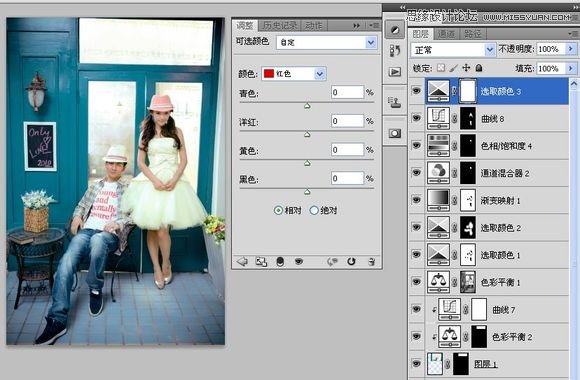Switch to the 历史记录 tab
Image resolution: width=580 pixels, height=380 pixels.
click(280, 26)
